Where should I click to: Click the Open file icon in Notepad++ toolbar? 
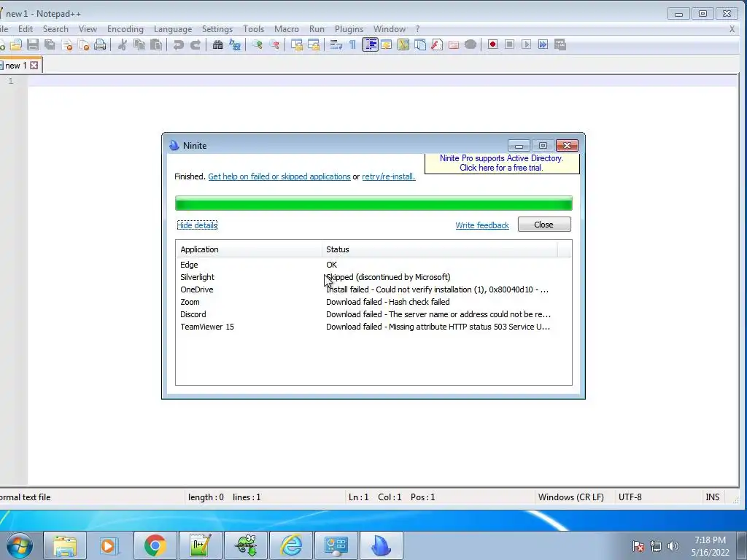(16, 44)
